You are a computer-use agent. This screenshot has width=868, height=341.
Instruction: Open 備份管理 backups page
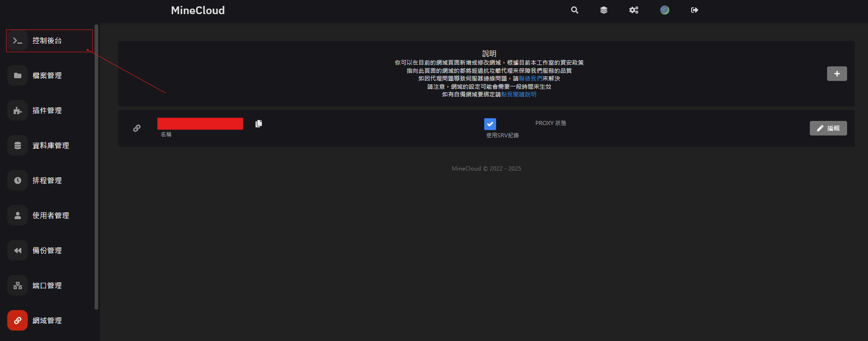click(47, 251)
